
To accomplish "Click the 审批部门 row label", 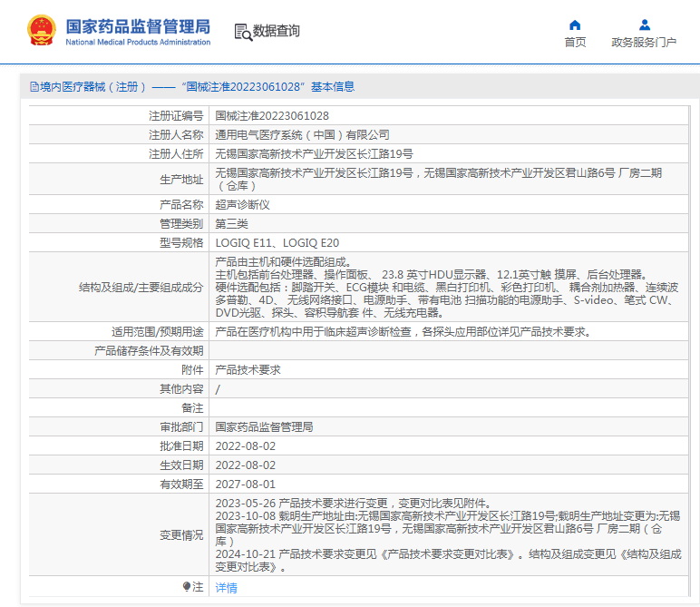I will coord(181,427).
